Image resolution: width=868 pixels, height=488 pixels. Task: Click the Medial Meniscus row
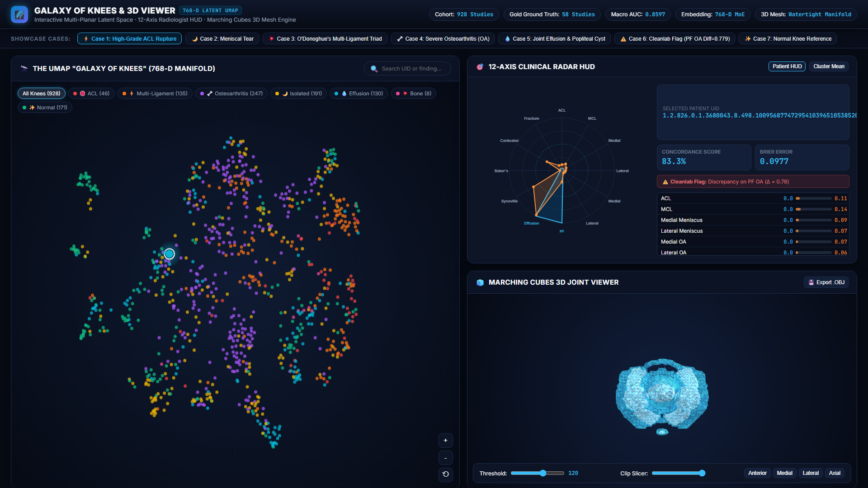pos(753,220)
